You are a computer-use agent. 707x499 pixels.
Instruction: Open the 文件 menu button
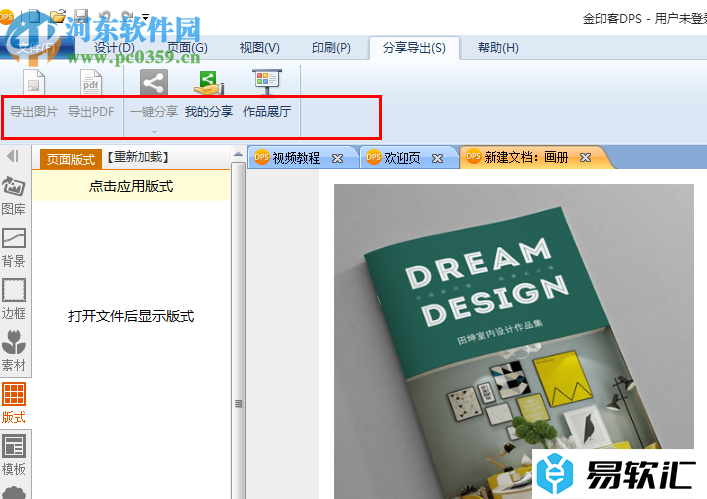(37, 48)
